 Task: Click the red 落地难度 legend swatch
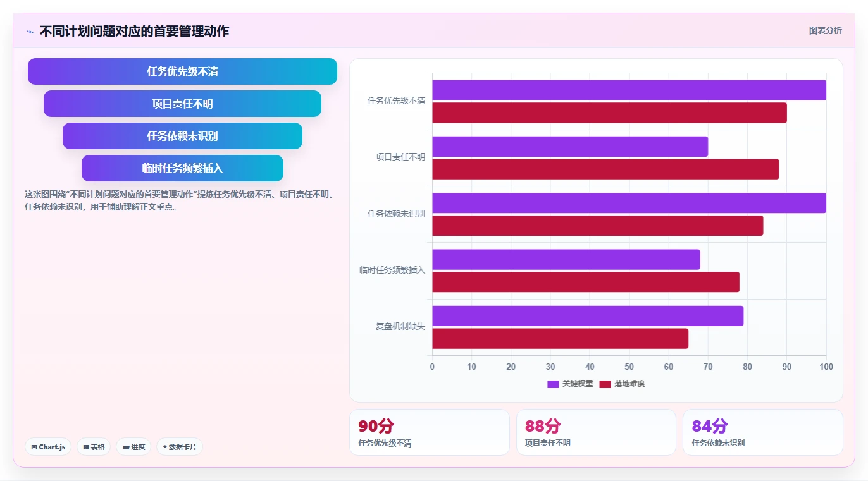[x=605, y=384]
